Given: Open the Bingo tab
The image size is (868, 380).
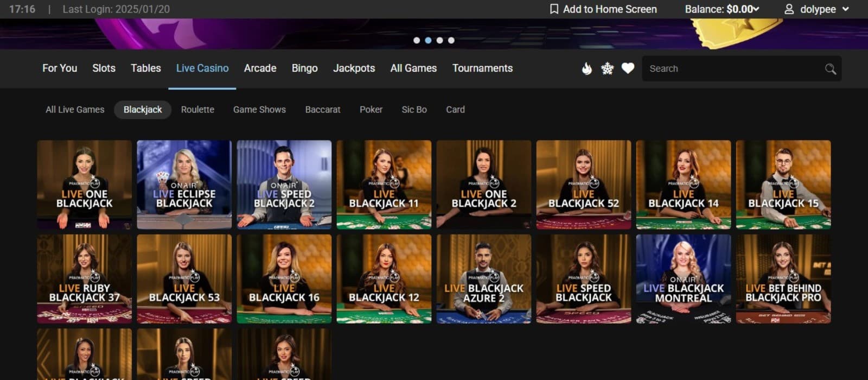Looking at the screenshot, I should click(304, 68).
